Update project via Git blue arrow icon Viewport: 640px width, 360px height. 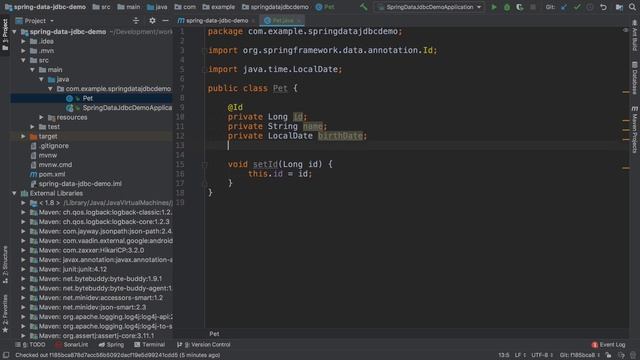564,7
